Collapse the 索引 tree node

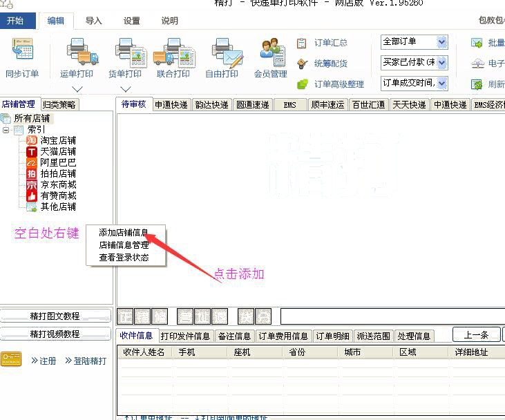[x=6, y=130]
